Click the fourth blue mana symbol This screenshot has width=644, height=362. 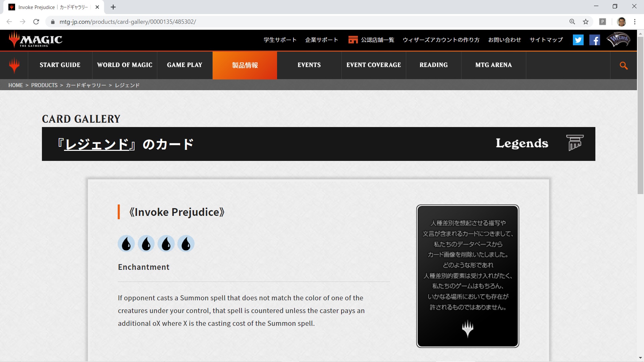pyautogui.click(x=186, y=244)
